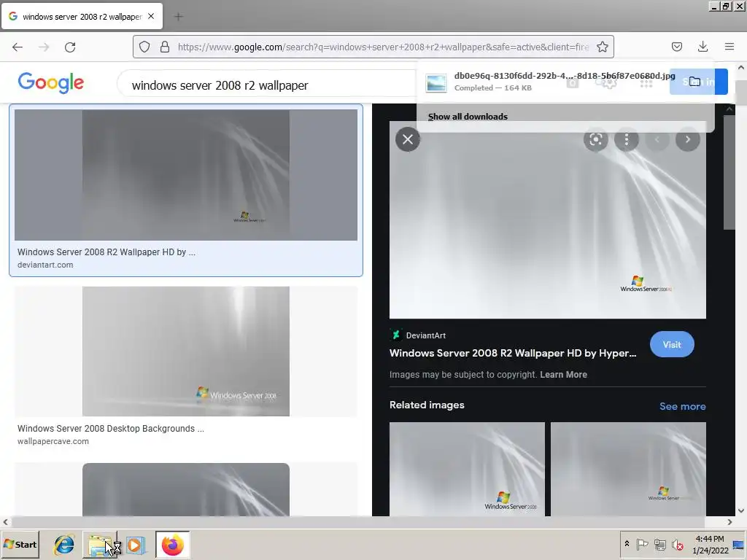This screenshot has width=747, height=560.
Task: Open Windows Explorer from the taskbar
Action: (x=101, y=545)
